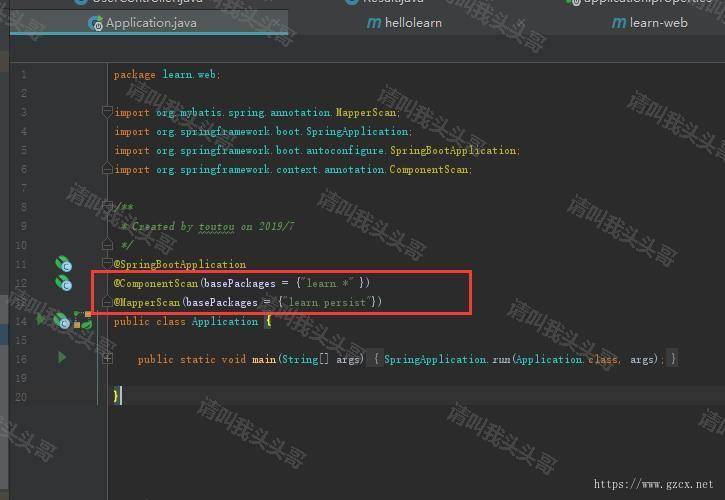The width and height of the screenshot is (725, 500).
Task: Collapse fold marker at @MapperScan line
Action: tap(107, 302)
